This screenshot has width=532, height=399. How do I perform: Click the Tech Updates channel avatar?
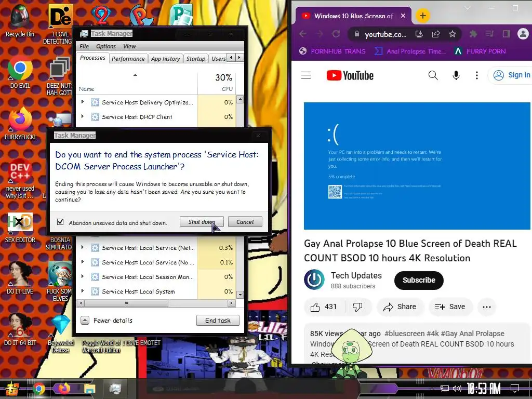pyautogui.click(x=314, y=280)
